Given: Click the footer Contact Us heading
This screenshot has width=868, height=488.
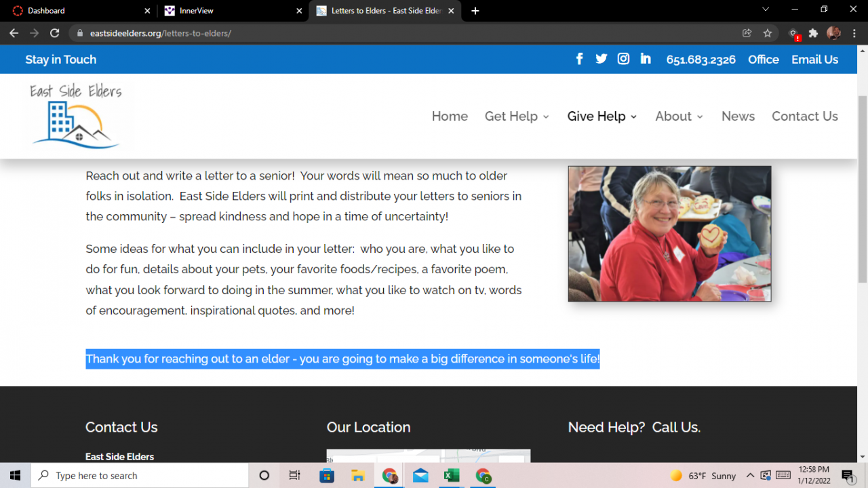Looking at the screenshot, I should click(x=121, y=427).
